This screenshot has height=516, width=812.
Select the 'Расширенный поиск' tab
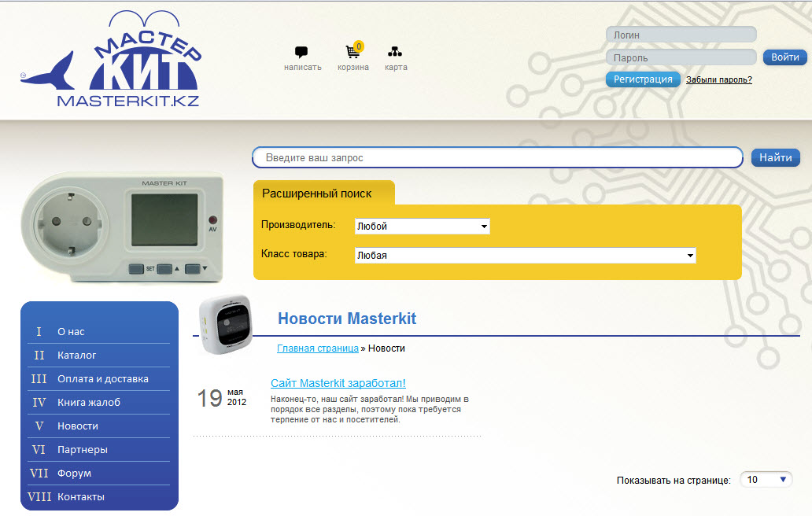point(317,193)
